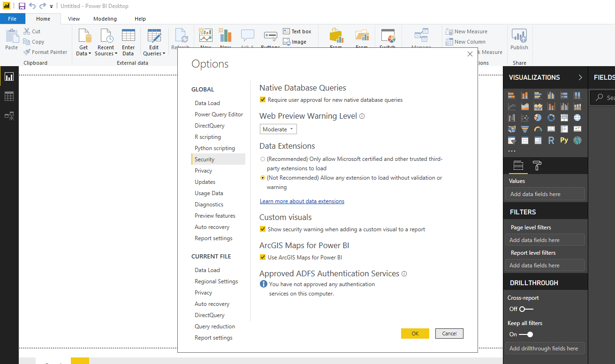Click the Page level filters field well
615x364 pixels.
pos(545,240)
